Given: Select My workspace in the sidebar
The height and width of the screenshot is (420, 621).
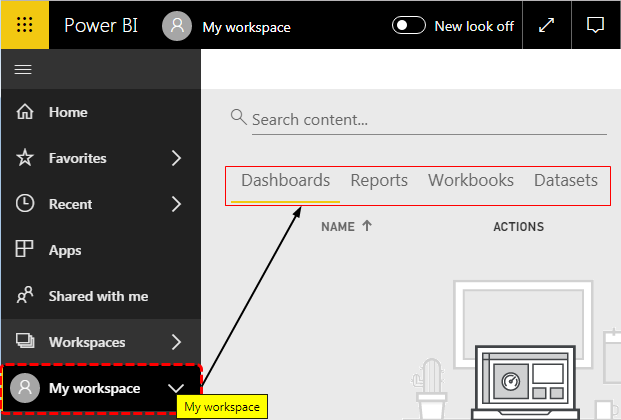Looking at the screenshot, I should click(101, 389).
